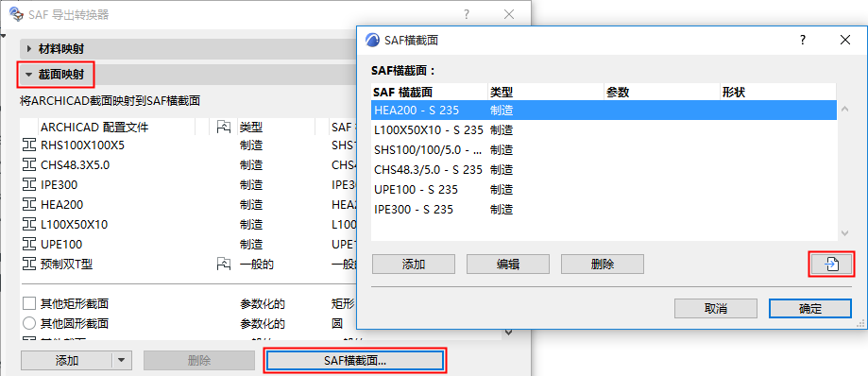The height and width of the screenshot is (376, 868).
Task: Select UPE100 in the ARCHICAD profile list
Action: point(60,244)
